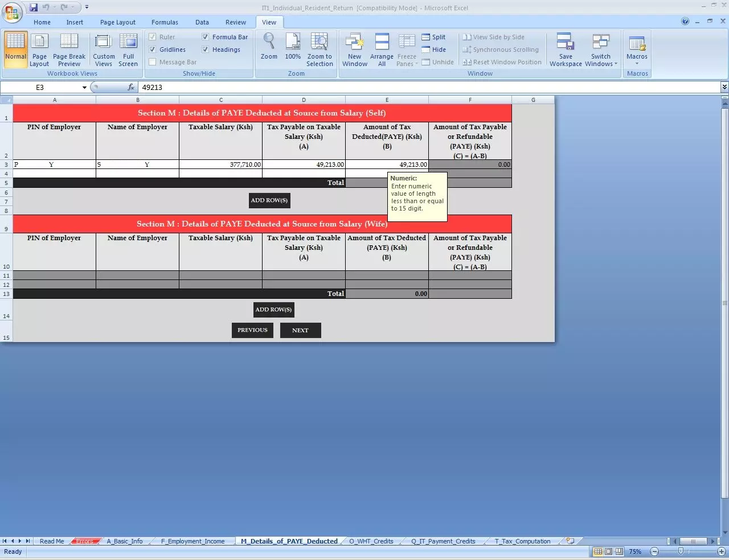Open the Insert ribbon tab
The image size is (729, 560).
tap(75, 22)
